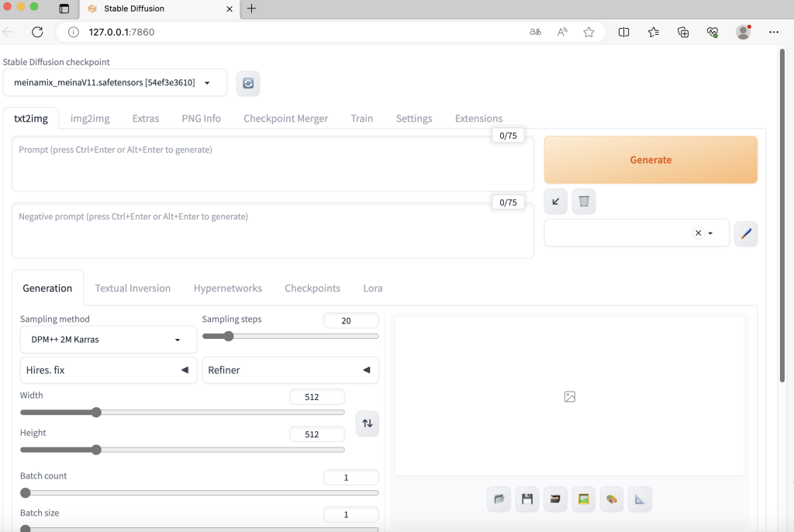Click the trash icon to clear prompt
Image resolution: width=794 pixels, height=532 pixels.
pos(584,202)
